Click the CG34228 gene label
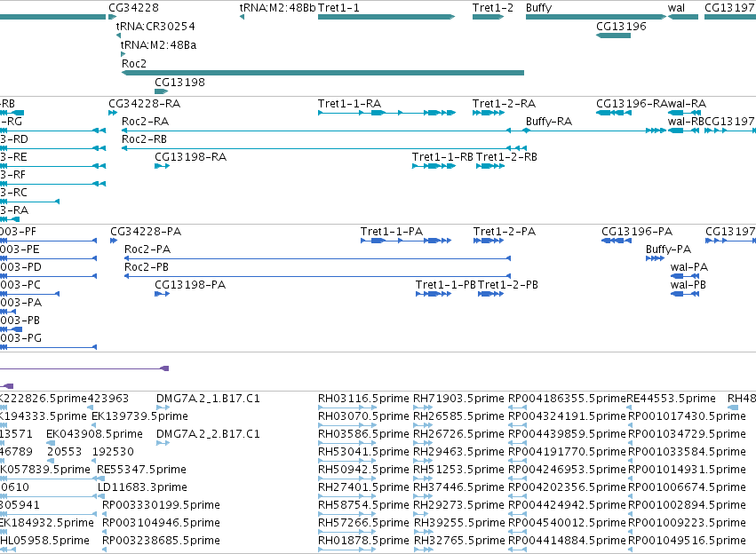Image resolution: width=756 pixels, height=554 pixels. pos(133,8)
